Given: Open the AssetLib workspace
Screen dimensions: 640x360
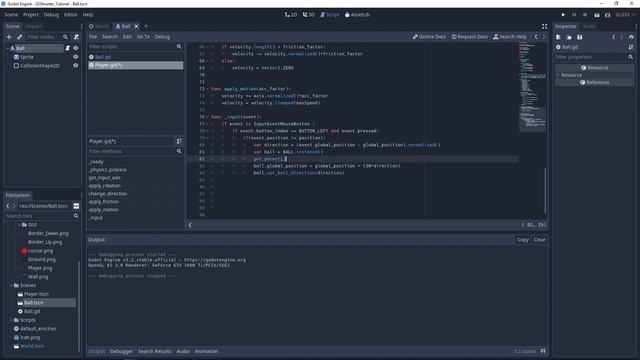Looking at the screenshot, I should (357, 15).
